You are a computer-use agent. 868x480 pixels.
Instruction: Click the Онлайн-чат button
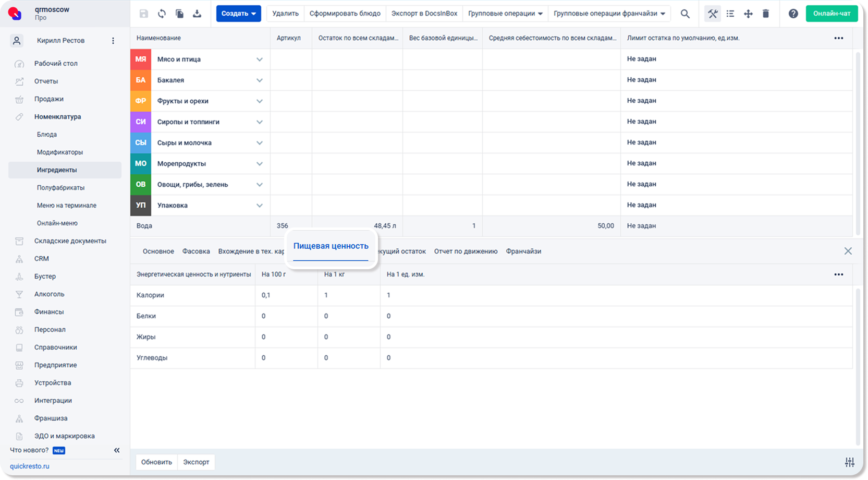pos(832,14)
